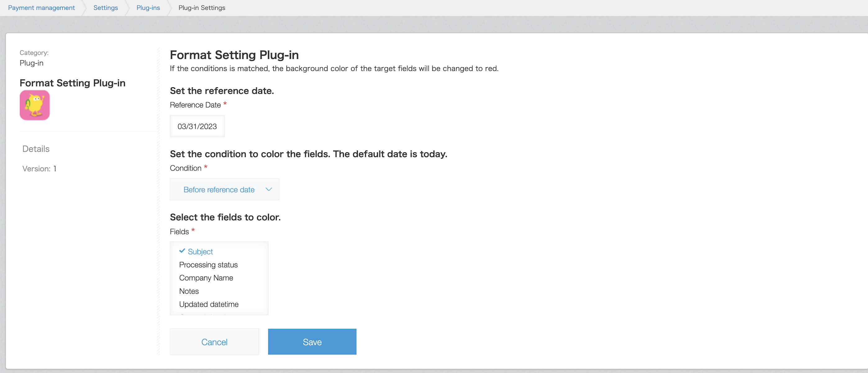Screen dimensions: 868x373
Task: Open the Condition dropdown
Action: click(x=225, y=189)
